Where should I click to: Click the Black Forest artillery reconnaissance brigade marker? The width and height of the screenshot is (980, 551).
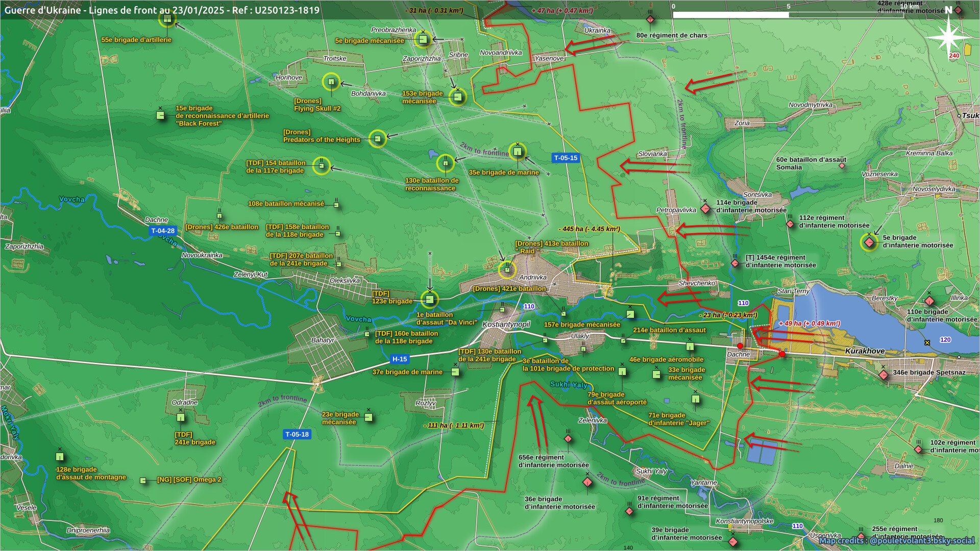(160, 115)
